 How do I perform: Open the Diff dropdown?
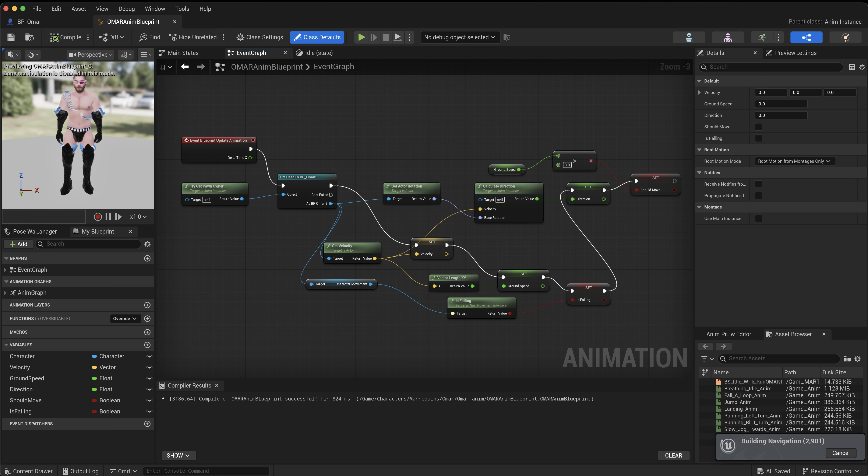click(x=112, y=37)
